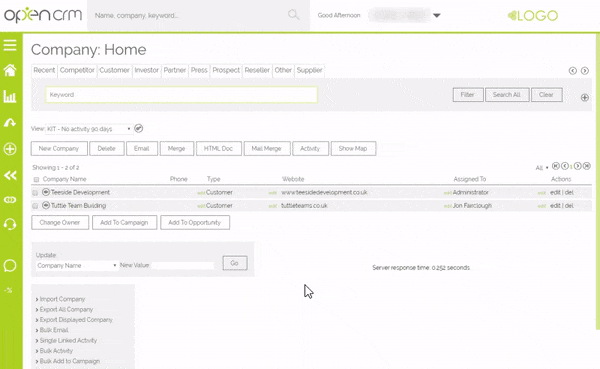Click the chain link sidebar icon

click(10, 200)
